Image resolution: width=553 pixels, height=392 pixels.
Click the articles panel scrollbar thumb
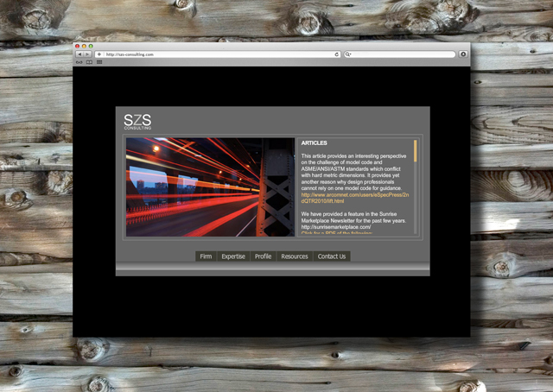click(x=416, y=151)
